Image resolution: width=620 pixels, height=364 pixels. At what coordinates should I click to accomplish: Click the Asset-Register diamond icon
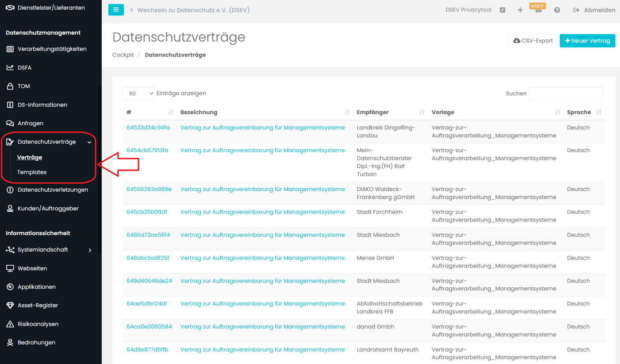pos(10,306)
